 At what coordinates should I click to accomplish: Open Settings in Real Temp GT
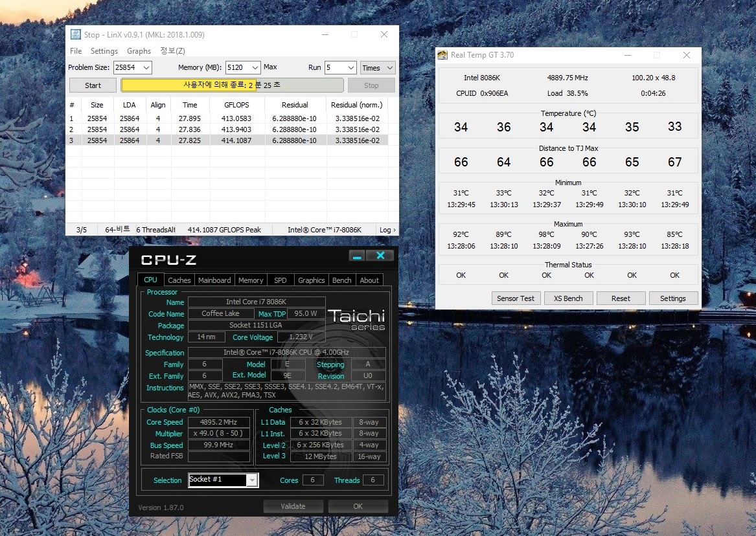click(672, 298)
